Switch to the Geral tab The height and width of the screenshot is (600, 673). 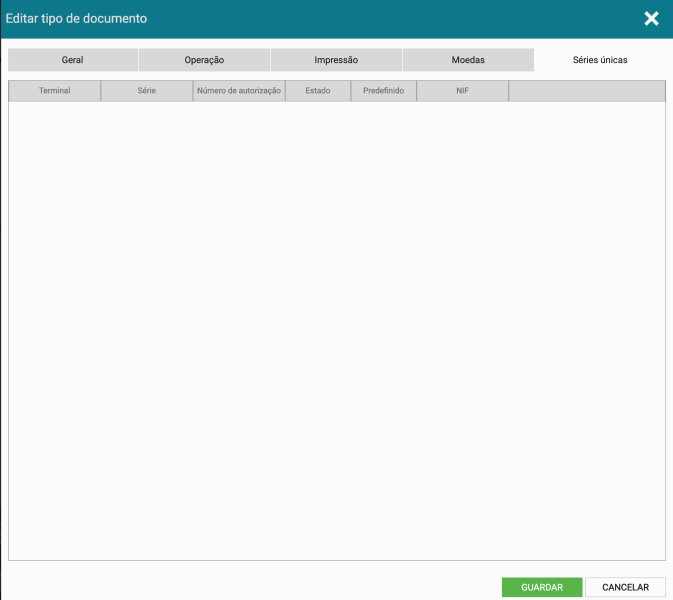pyautogui.click(x=72, y=60)
